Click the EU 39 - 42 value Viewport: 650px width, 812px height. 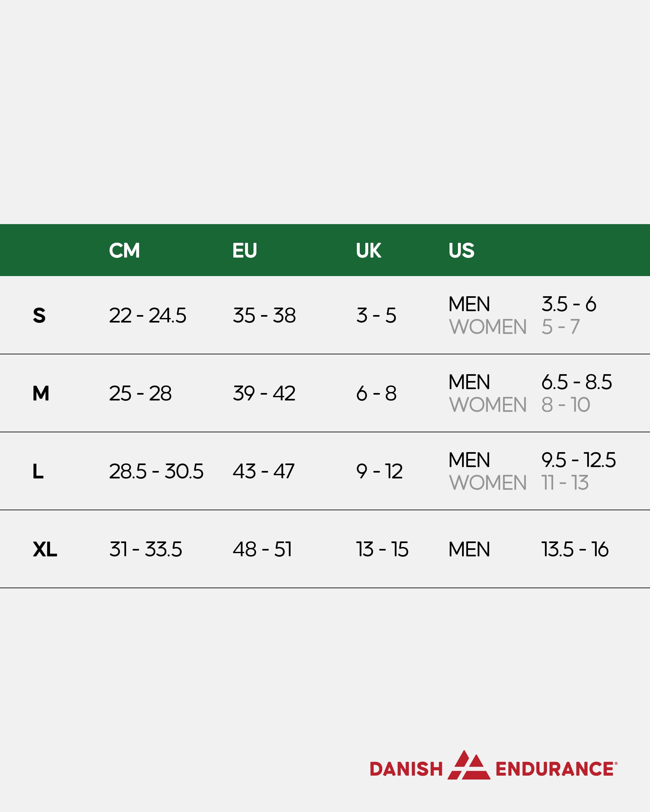point(264,394)
